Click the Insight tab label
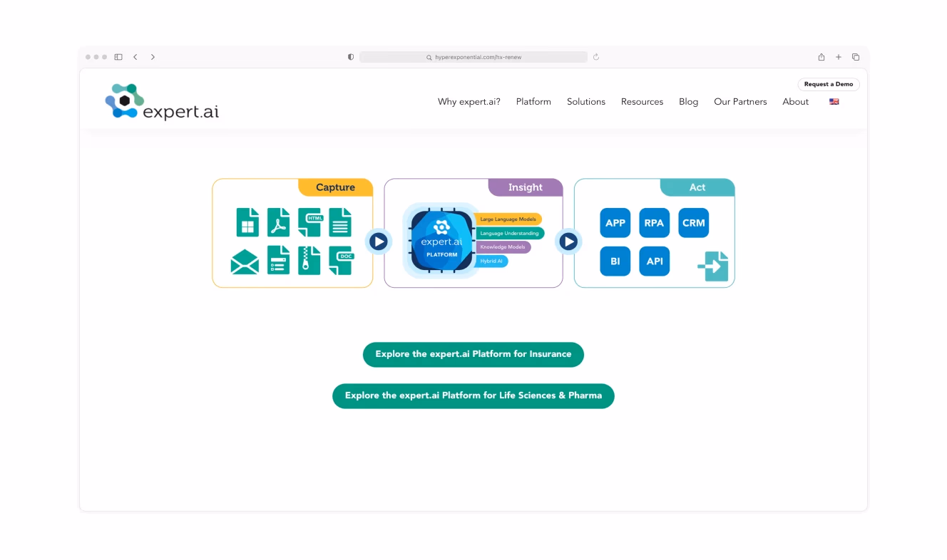Image resolution: width=947 pixels, height=560 pixels. pos(526,187)
